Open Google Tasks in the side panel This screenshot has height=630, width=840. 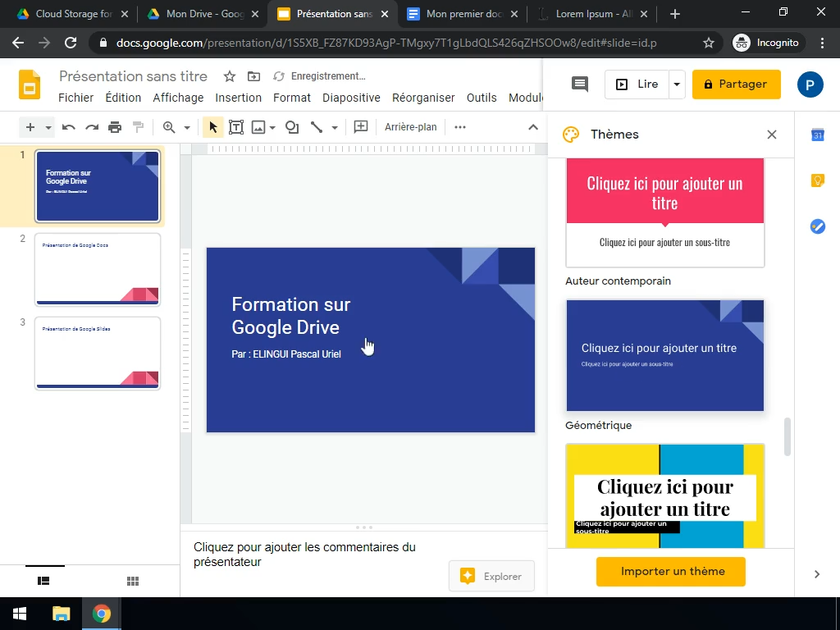tap(818, 226)
